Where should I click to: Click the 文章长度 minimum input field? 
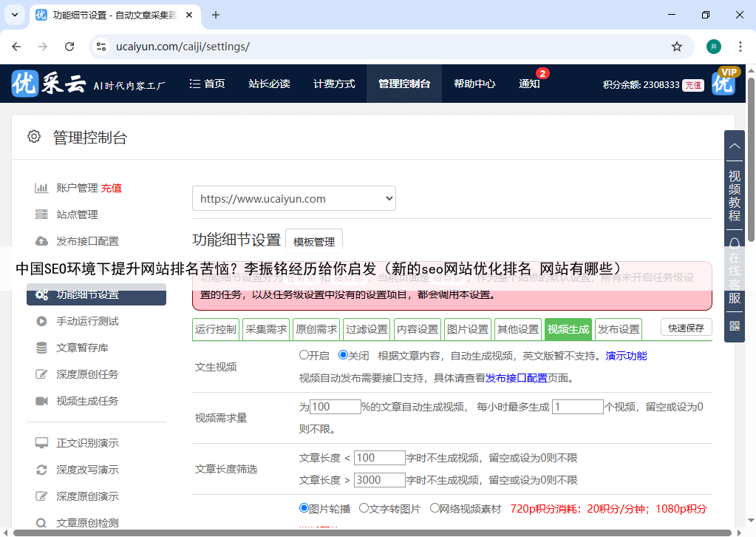click(379, 458)
